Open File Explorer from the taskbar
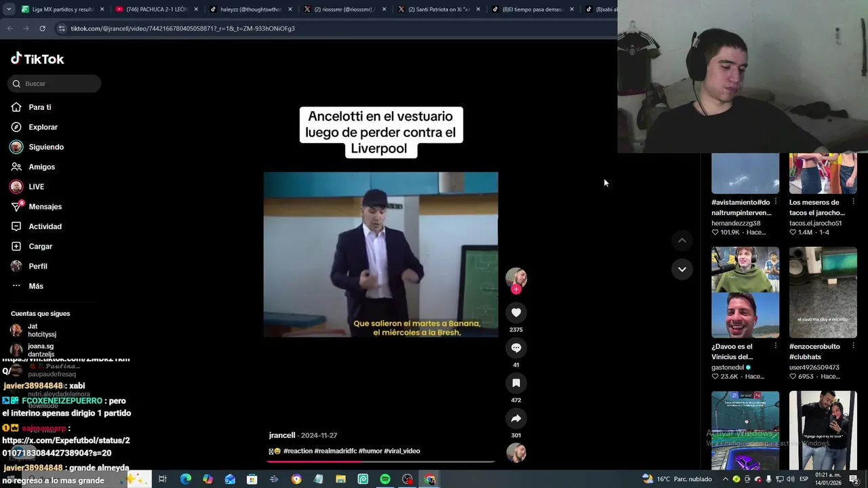 pyautogui.click(x=340, y=479)
